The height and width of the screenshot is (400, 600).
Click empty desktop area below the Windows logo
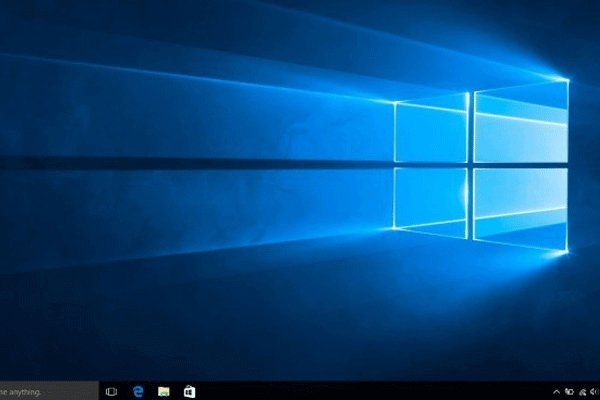470,320
